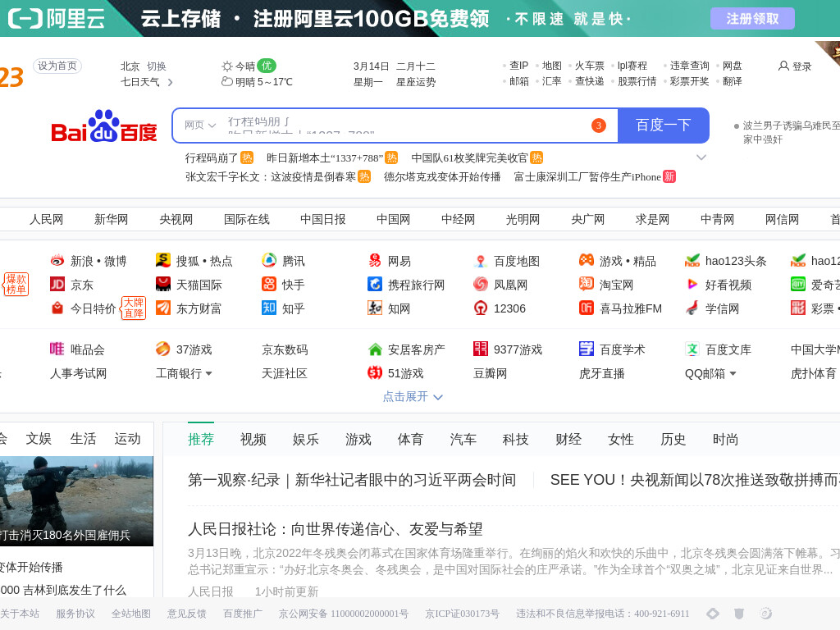Switch city with 切换
The width and height of the screenshot is (840, 630).
157,66
